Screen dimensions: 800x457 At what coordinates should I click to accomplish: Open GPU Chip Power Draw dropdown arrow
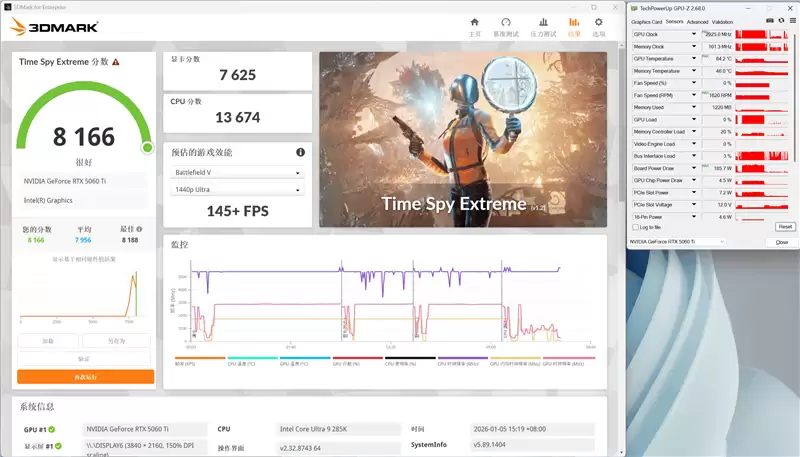(694, 180)
